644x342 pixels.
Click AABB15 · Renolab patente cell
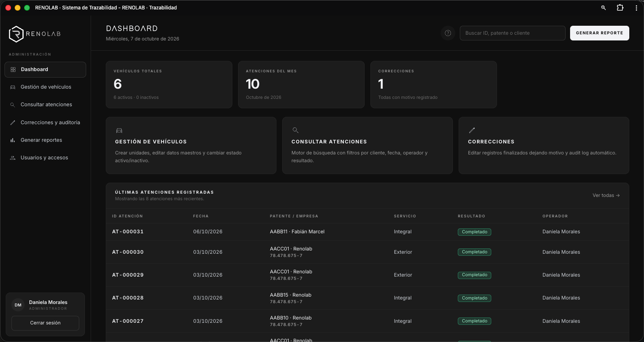pos(291,295)
